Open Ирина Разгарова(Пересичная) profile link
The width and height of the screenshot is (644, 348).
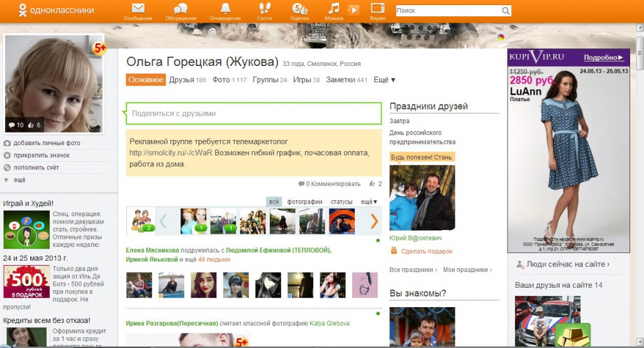pyautogui.click(x=172, y=324)
